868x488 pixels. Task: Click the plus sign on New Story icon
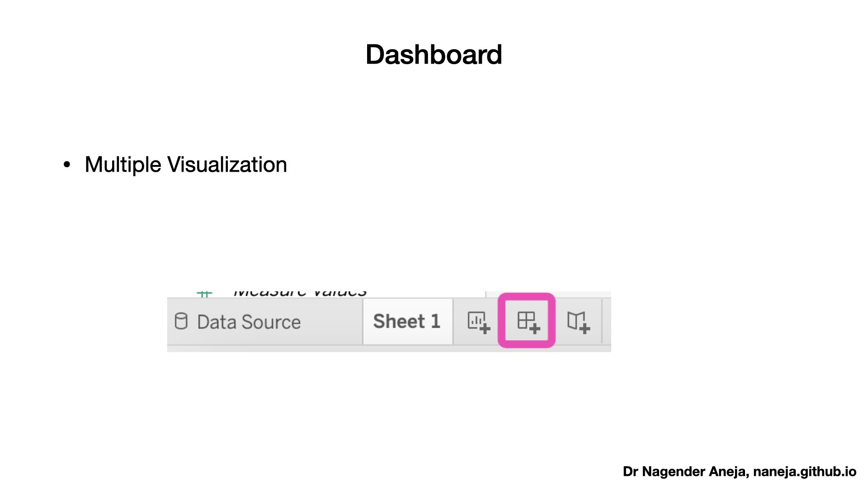tap(585, 328)
